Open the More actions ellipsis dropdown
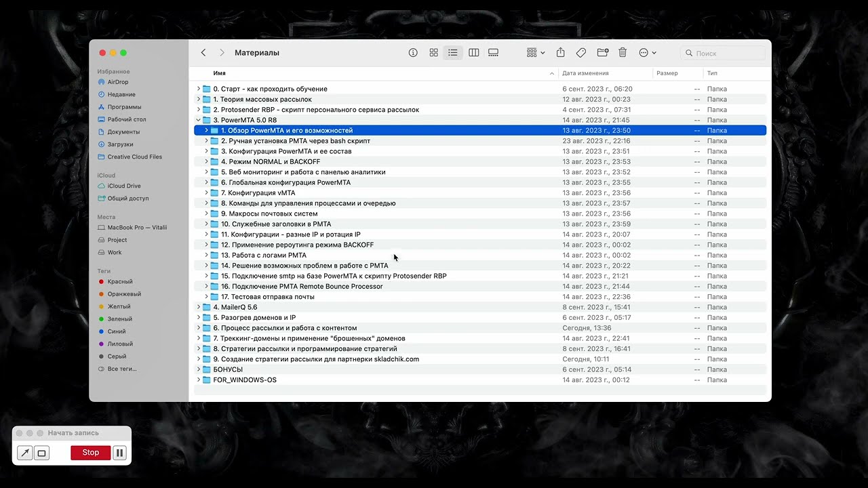 pyautogui.click(x=648, y=53)
